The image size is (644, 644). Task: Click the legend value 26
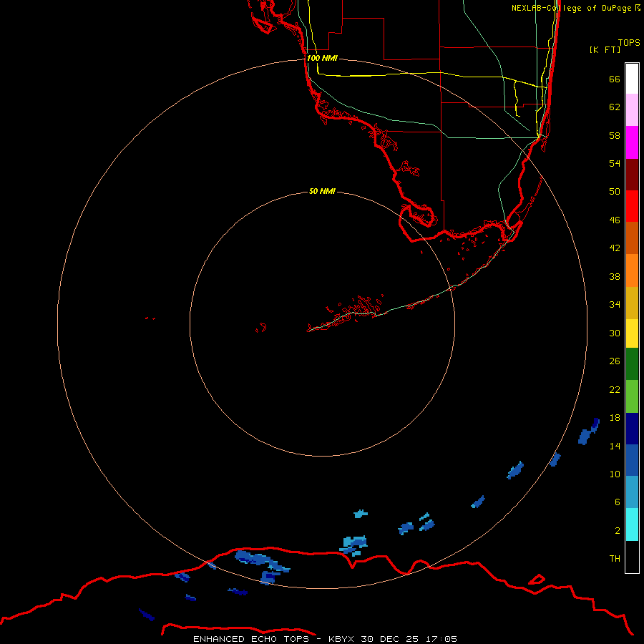(615, 361)
